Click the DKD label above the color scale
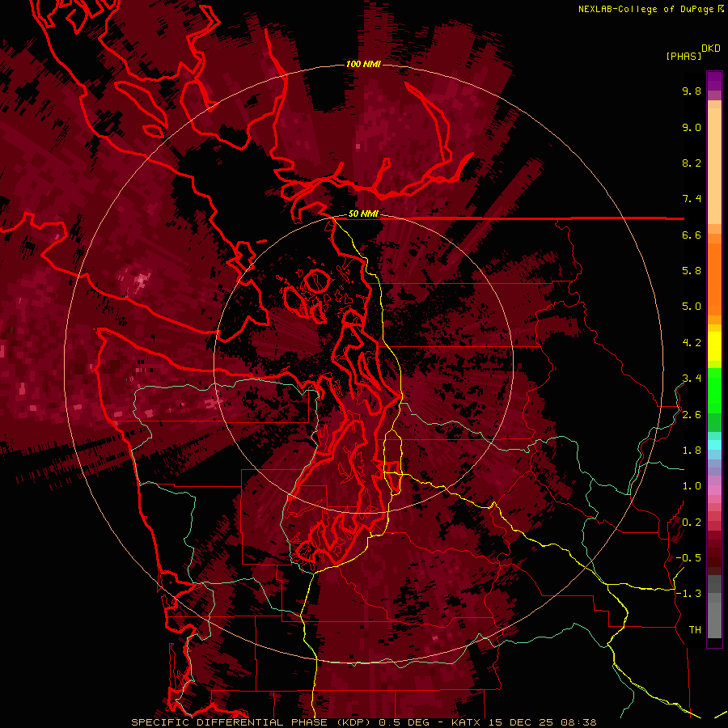This screenshot has width=728, height=728. [x=711, y=49]
